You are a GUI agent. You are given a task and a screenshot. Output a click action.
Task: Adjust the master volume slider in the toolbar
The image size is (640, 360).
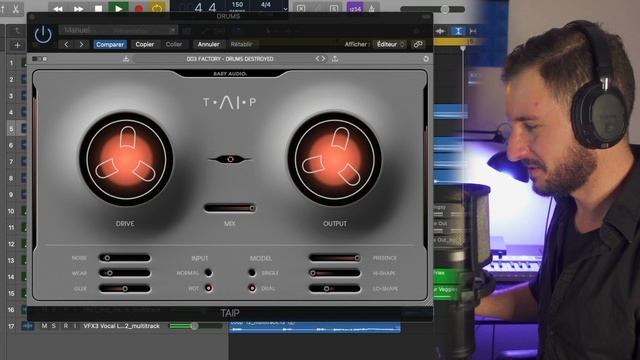pyautogui.click(x=433, y=9)
